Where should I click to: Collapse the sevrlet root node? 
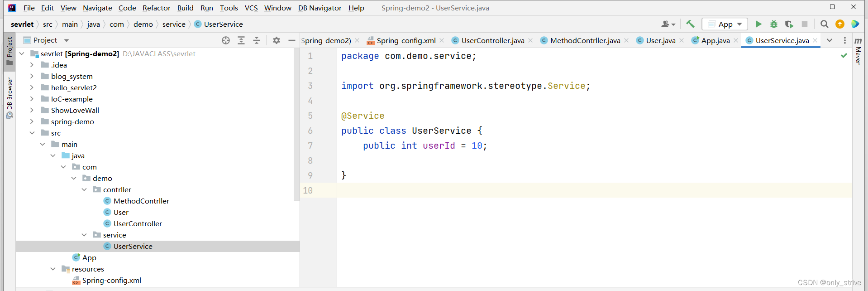[x=22, y=53]
